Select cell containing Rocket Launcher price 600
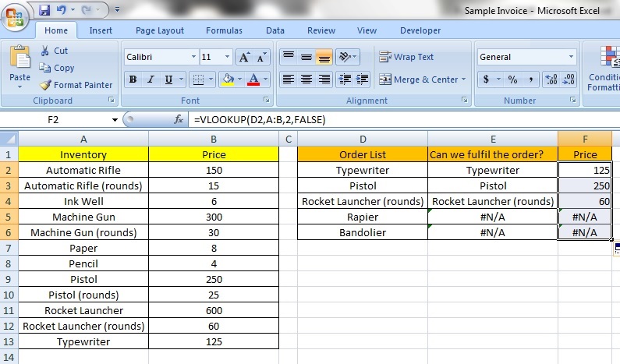Viewport: 620px width, 364px height. click(x=214, y=310)
